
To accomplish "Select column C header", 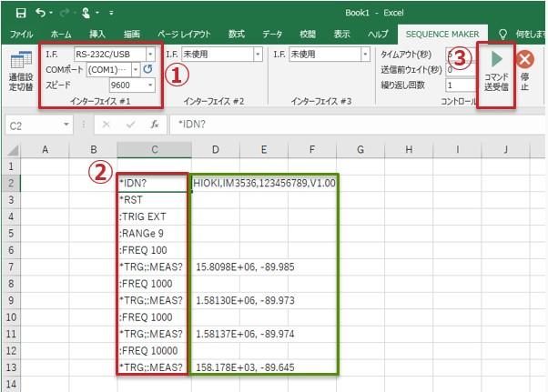I will click(x=155, y=150).
